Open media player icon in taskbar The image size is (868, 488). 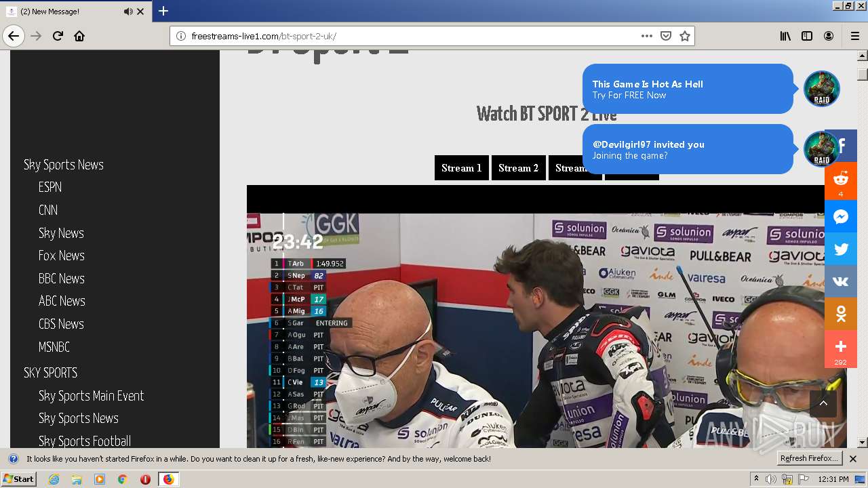pos(100,479)
